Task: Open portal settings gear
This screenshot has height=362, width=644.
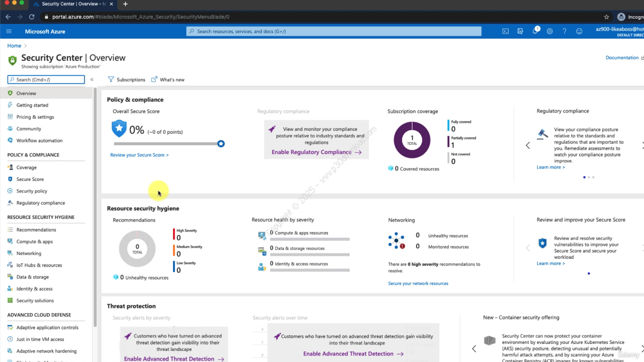Action: pyautogui.click(x=549, y=31)
